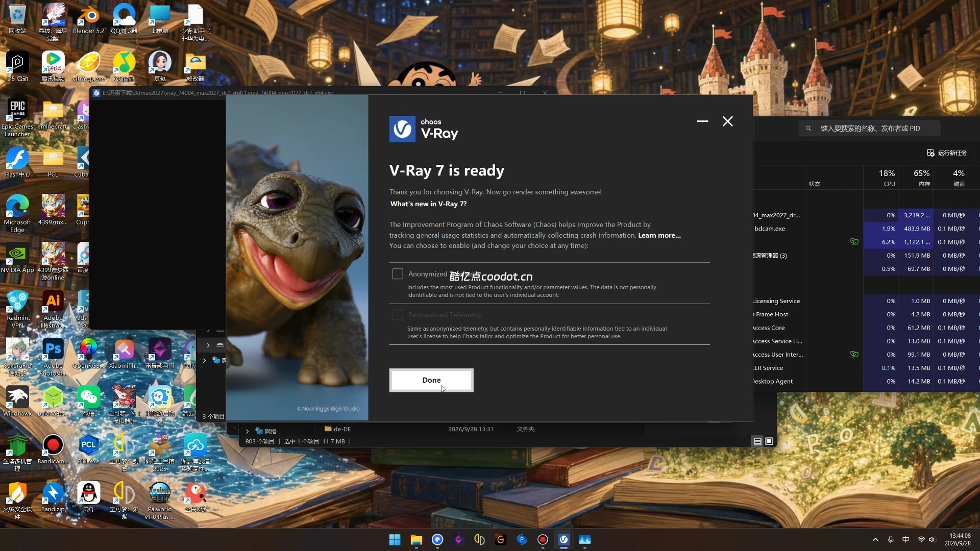Open the Blender 5.2 desktop icon
This screenshot has width=980, height=551.
click(88, 19)
